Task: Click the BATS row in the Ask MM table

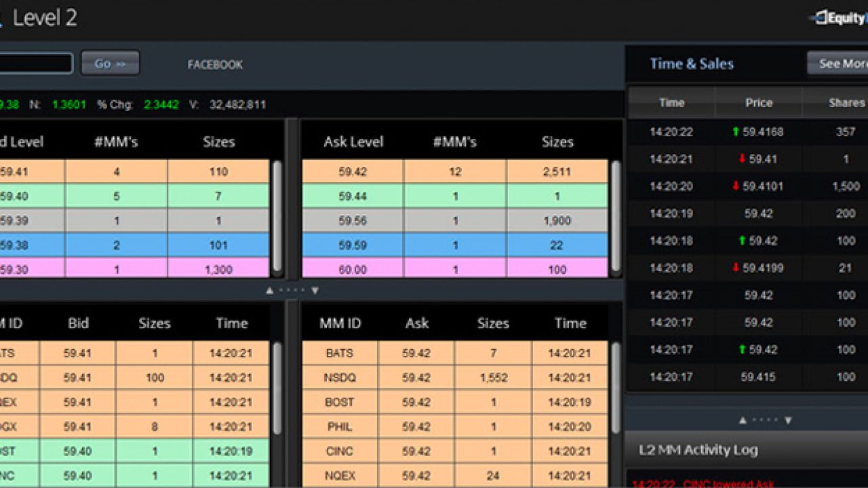Action: (x=454, y=353)
